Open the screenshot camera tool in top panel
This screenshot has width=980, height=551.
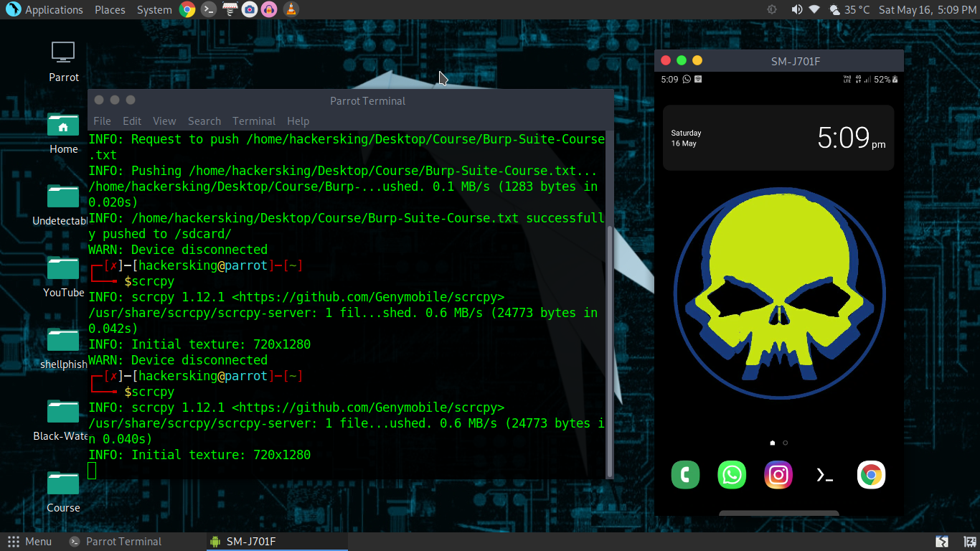249,9
